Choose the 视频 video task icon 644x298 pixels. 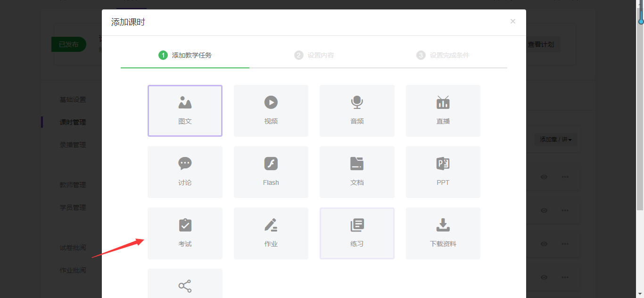[x=271, y=103]
